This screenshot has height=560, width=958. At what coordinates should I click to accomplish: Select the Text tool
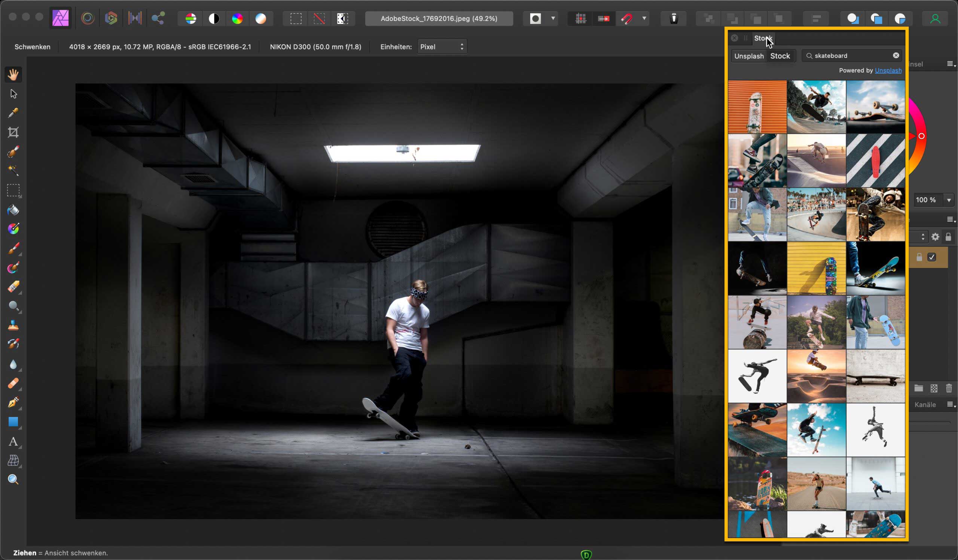pos(13,441)
